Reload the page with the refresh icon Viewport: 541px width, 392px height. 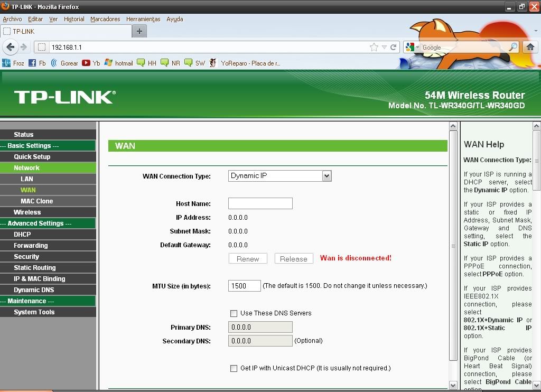point(394,47)
